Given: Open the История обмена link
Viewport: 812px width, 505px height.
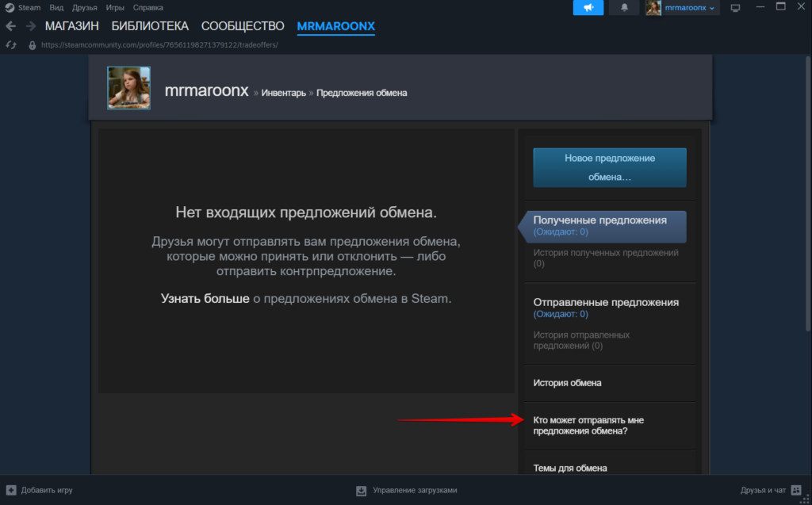Looking at the screenshot, I should tap(568, 383).
